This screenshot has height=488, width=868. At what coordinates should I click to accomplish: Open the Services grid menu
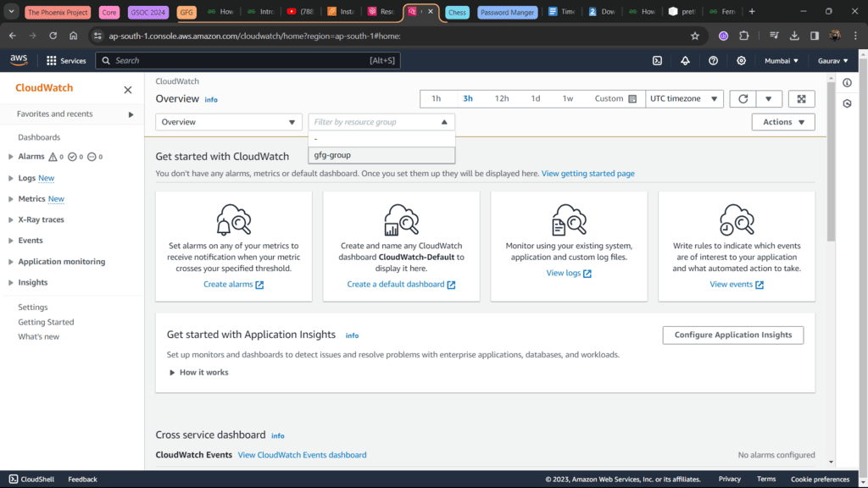(x=66, y=61)
